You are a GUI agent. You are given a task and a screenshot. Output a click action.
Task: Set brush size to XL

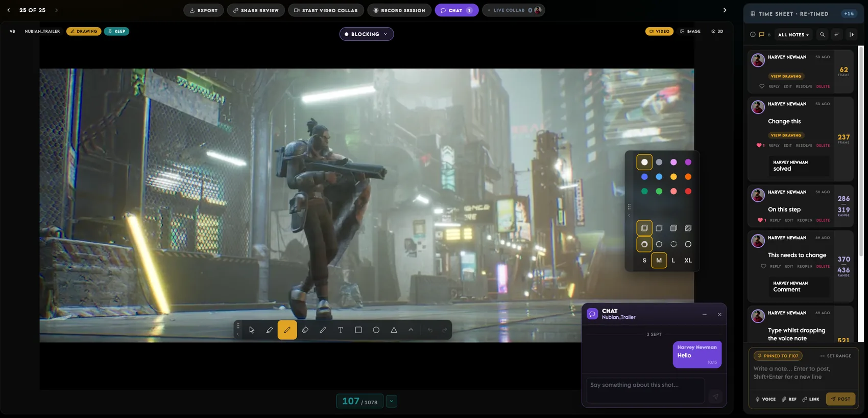(688, 261)
